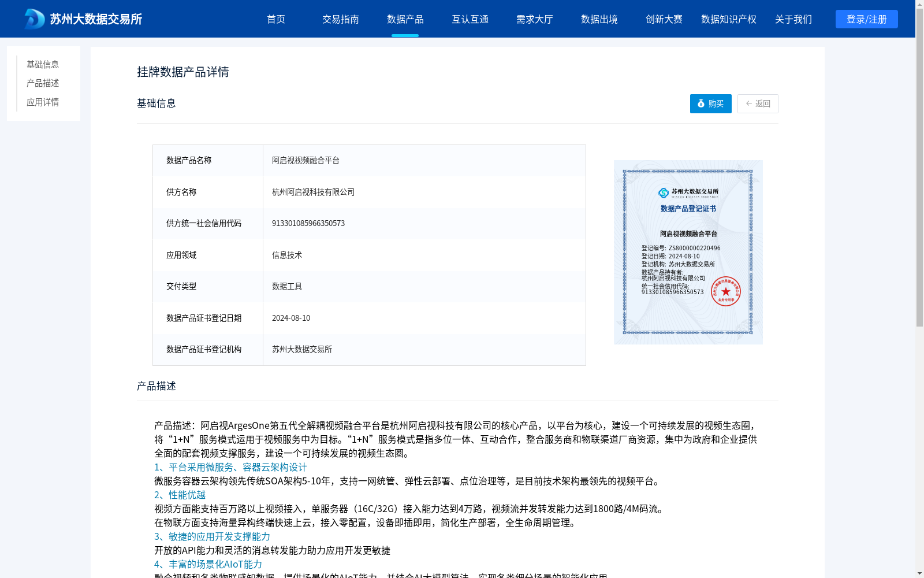Click the 数据产品证书登记机构 label cell
This screenshot has height=578, width=924.
pyautogui.click(x=208, y=349)
